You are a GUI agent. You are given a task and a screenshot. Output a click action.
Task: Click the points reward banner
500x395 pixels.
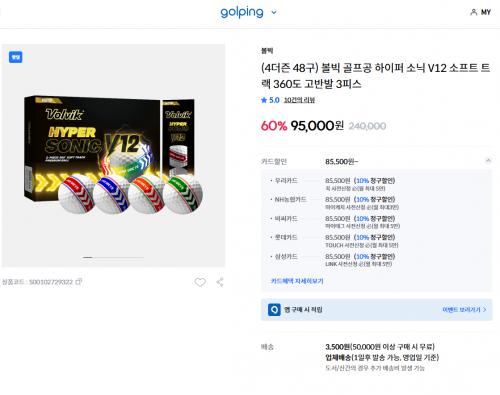pyautogui.click(x=376, y=310)
